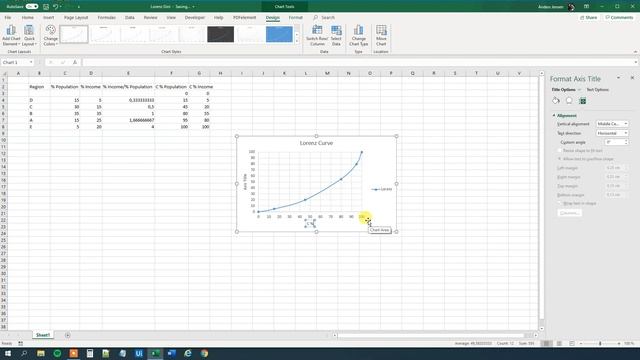The image size is (640, 360).
Task: Click the Comments button
Action: [619, 18]
